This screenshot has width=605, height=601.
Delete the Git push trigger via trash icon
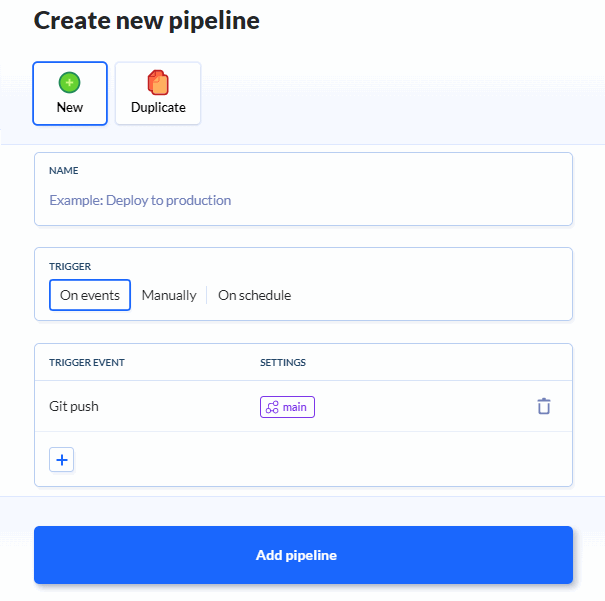point(543,406)
